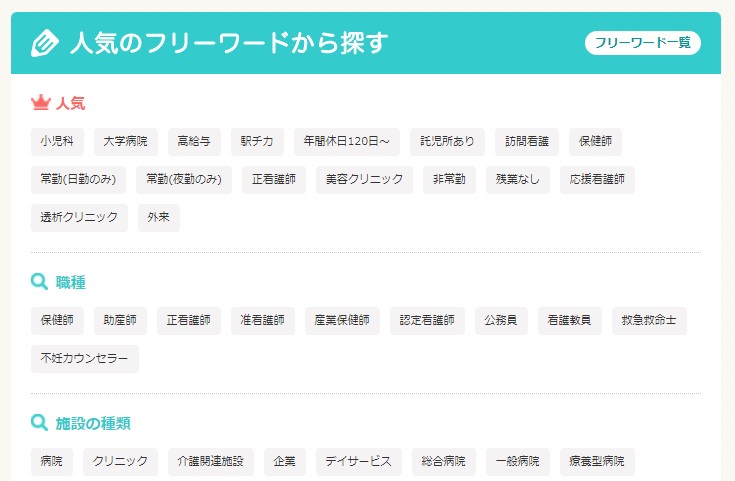Click the 救急救命士 tag
Image resolution: width=735 pixels, height=481 pixels.
click(x=649, y=321)
